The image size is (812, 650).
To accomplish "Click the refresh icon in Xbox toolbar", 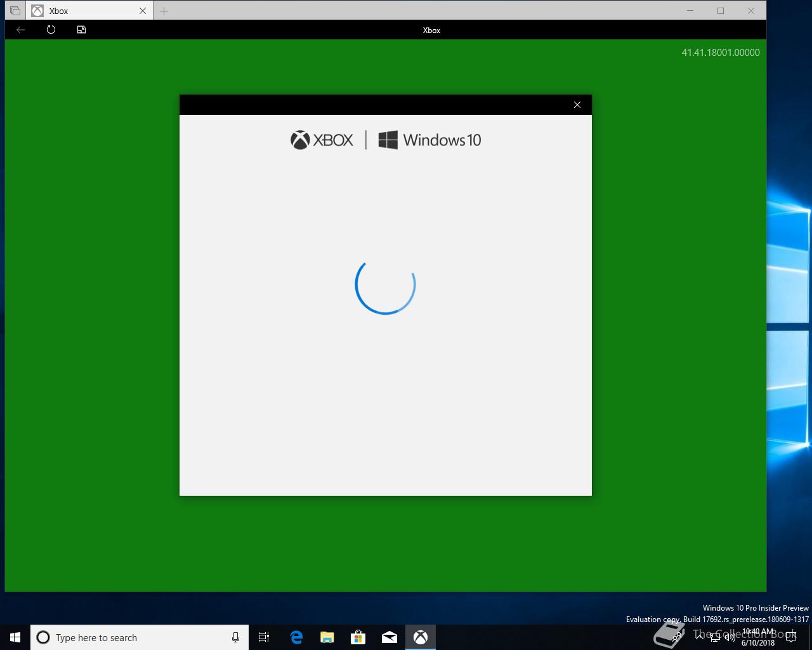I will click(x=51, y=30).
